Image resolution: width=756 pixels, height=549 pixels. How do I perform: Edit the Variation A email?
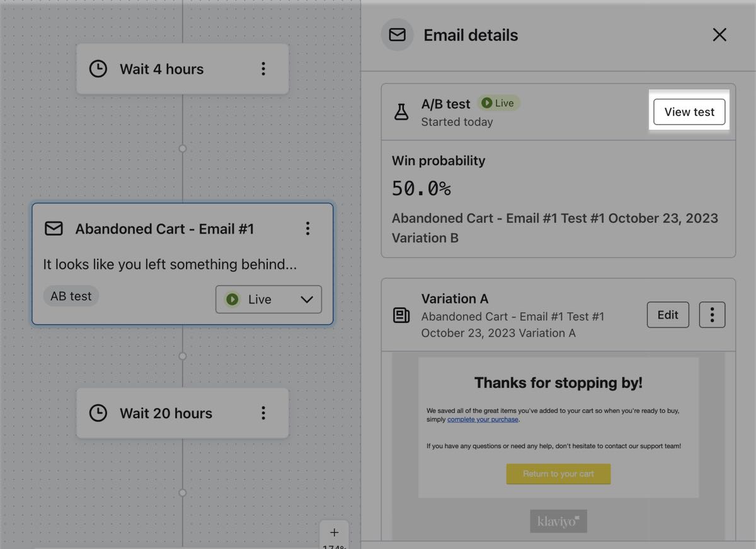(668, 315)
